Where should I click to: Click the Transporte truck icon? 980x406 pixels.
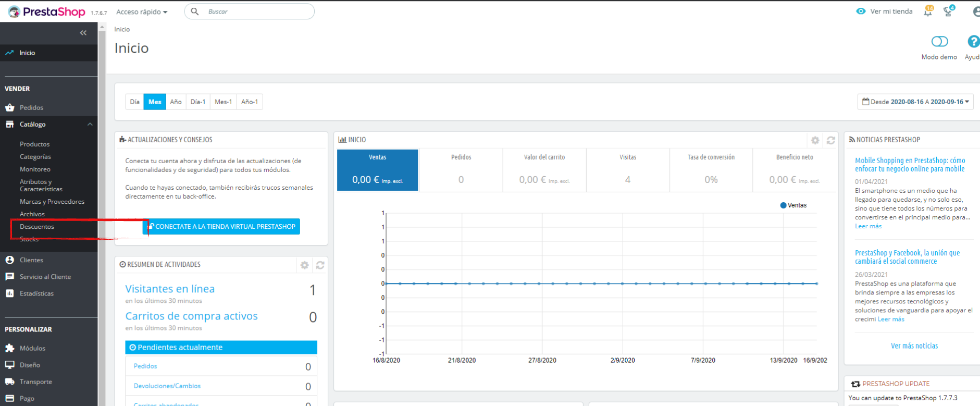pyautogui.click(x=10, y=382)
